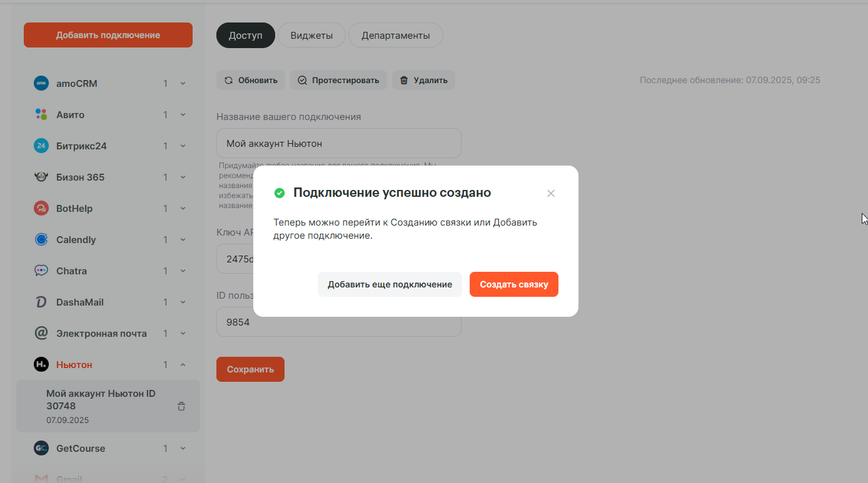The image size is (868, 483).
Task: Click the DashaMail logo icon
Action: click(41, 302)
